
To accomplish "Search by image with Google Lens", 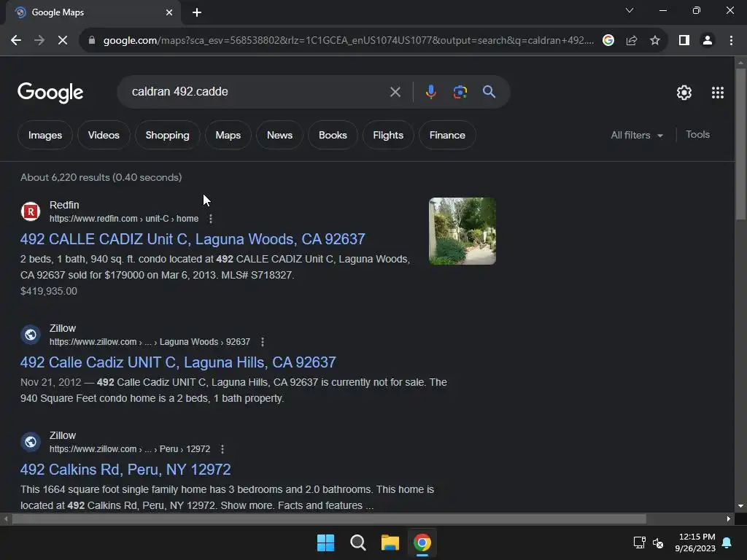I will (460, 92).
